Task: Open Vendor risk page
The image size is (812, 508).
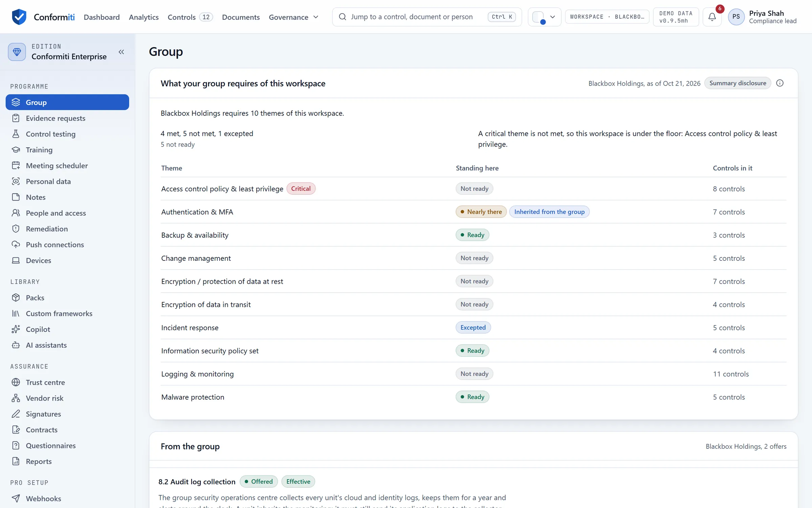Action: (67, 398)
